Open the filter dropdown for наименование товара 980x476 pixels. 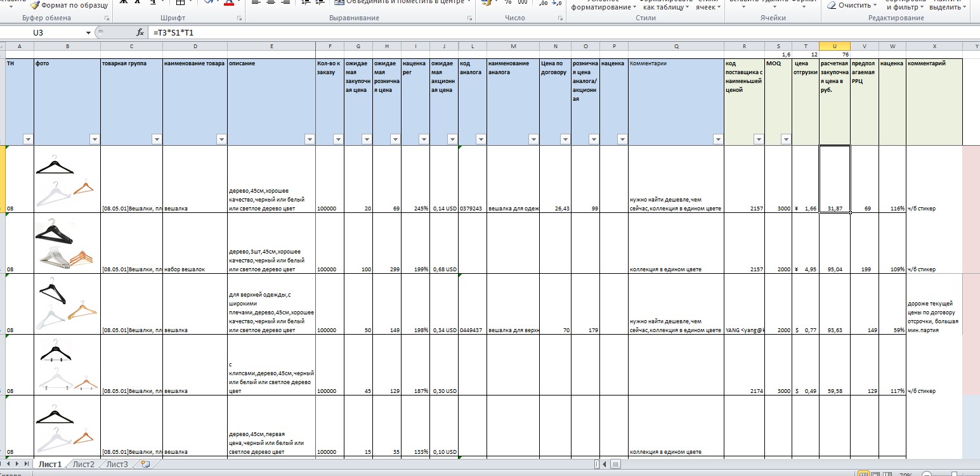(221, 139)
